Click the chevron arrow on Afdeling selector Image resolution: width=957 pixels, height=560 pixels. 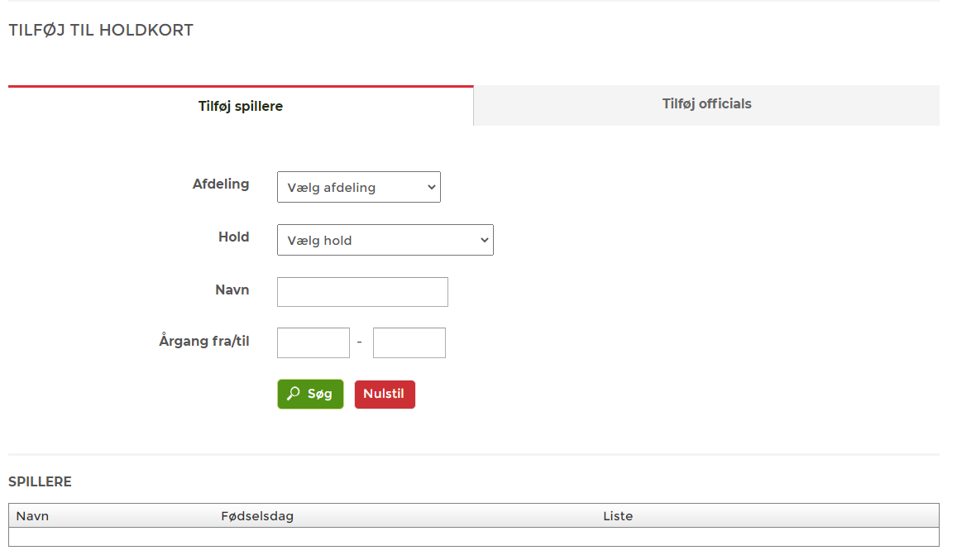(x=431, y=188)
